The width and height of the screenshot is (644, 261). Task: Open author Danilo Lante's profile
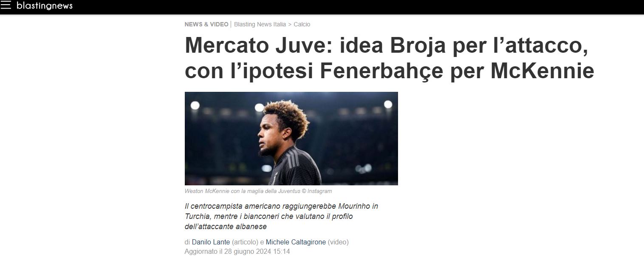coord(211,242)
